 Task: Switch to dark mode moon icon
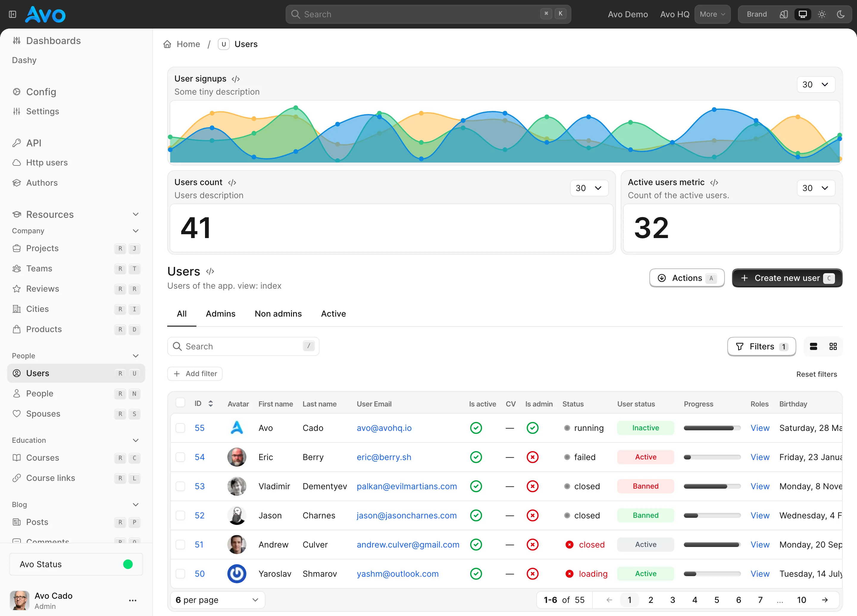[841, 14]
